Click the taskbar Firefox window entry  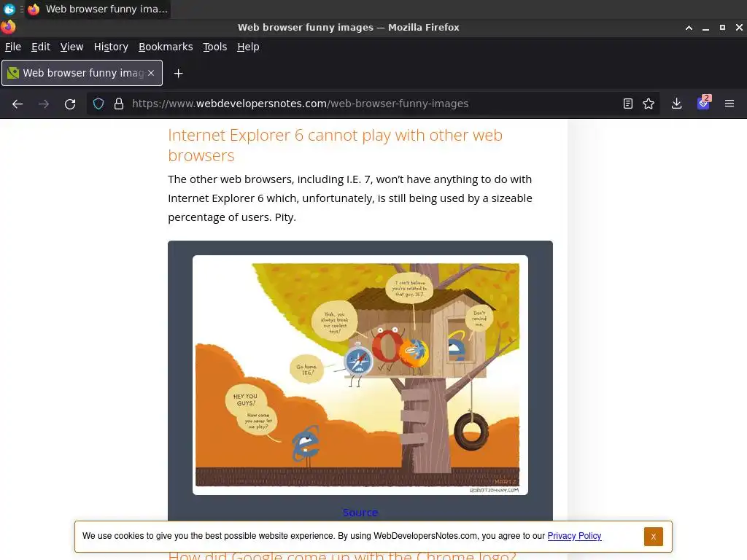(x=98, y=9)
